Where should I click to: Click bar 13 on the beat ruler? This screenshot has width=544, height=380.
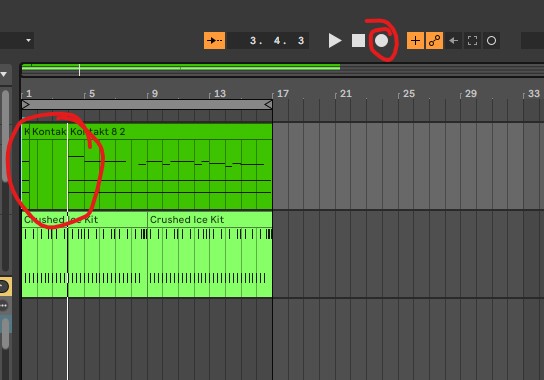pos(220,94)
